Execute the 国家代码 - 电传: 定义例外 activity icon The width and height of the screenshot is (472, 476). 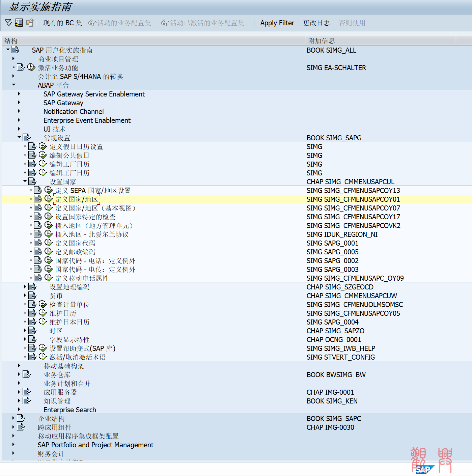pos(49,269)
